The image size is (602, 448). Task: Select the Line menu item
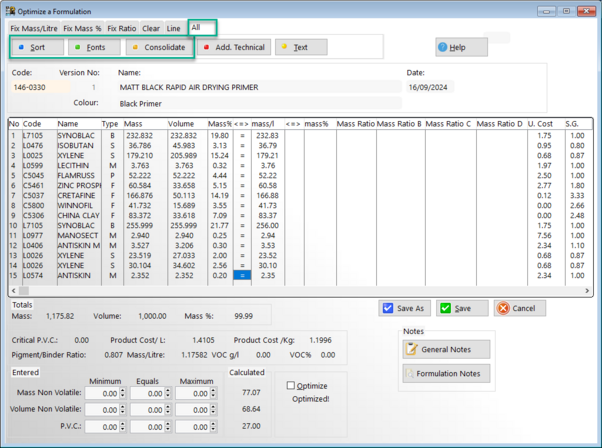click(x=173, y=28)
